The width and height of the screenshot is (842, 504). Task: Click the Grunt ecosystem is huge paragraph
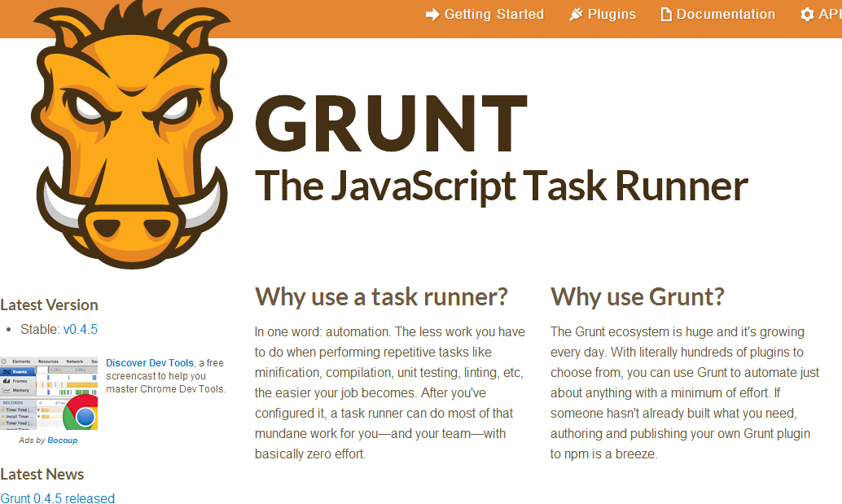[x=685, y=393]
